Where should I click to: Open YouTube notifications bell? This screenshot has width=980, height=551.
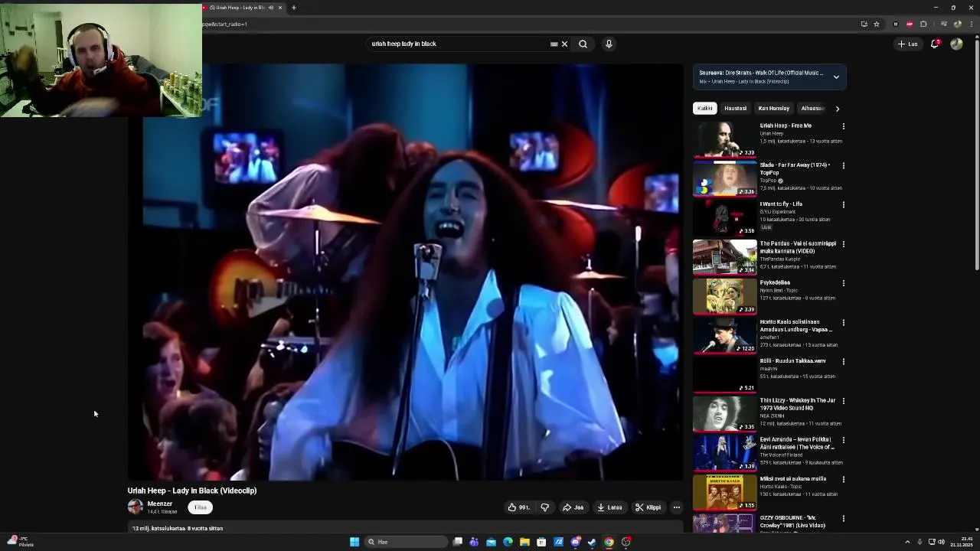934,44
